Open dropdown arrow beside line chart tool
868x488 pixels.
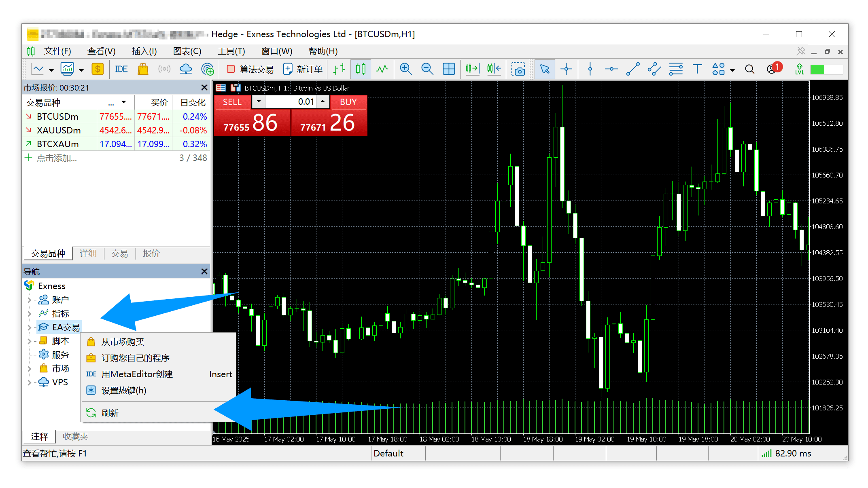point(51,70)
